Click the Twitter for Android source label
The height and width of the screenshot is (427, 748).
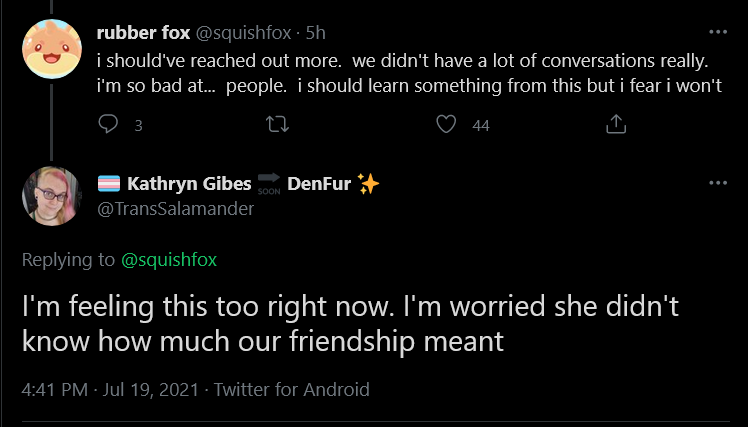point(291,389)
